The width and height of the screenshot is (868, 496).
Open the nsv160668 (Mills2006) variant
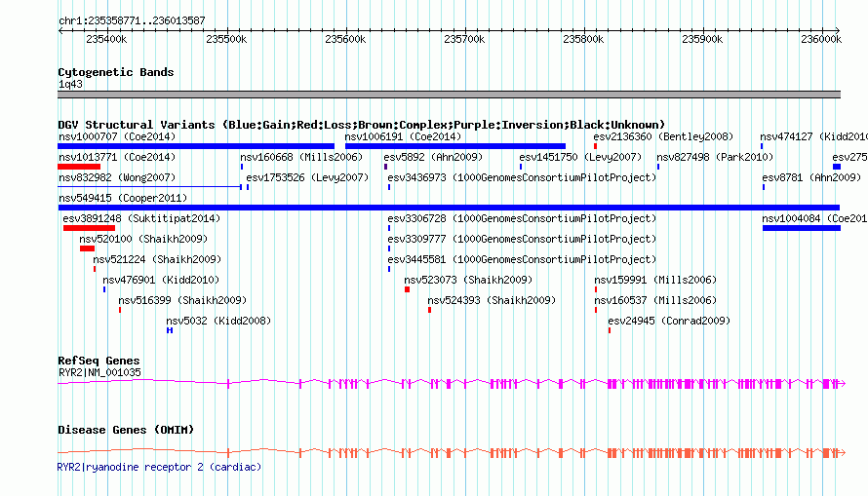click(301, 157)
